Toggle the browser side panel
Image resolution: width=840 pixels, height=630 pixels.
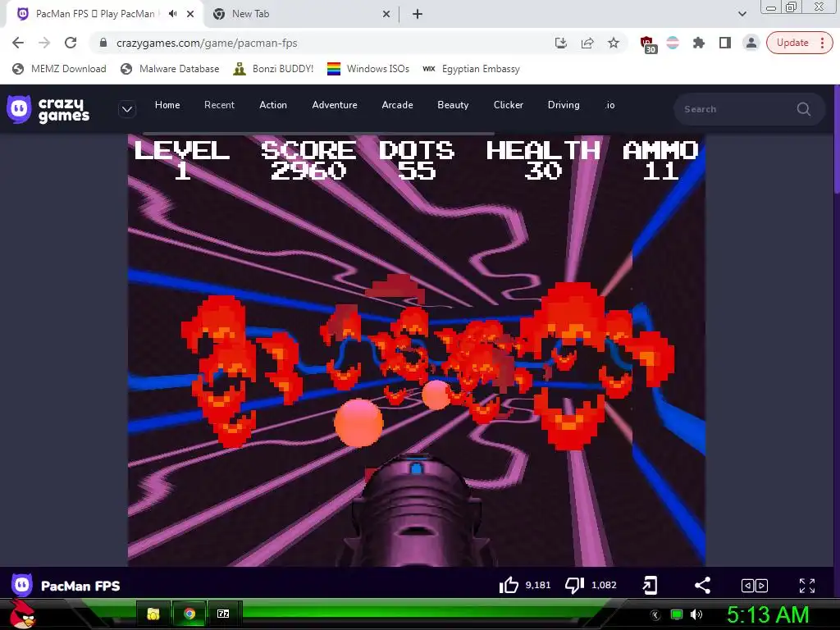725,43
